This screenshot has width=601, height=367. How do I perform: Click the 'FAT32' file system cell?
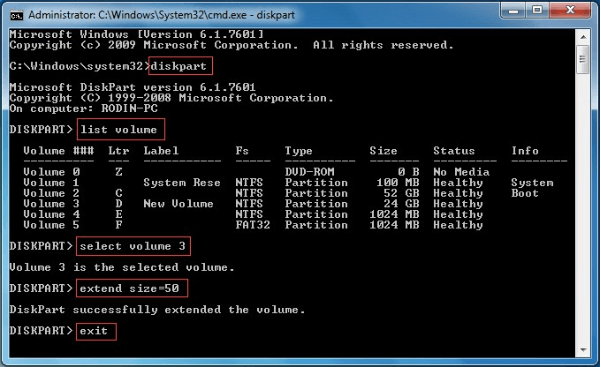coord(253,225)
